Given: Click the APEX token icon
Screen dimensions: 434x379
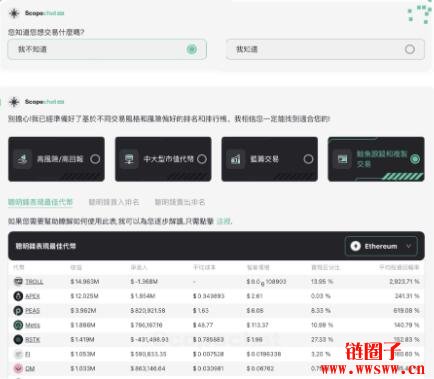Looking at the screenshot, I should click(x=18, y=296).
